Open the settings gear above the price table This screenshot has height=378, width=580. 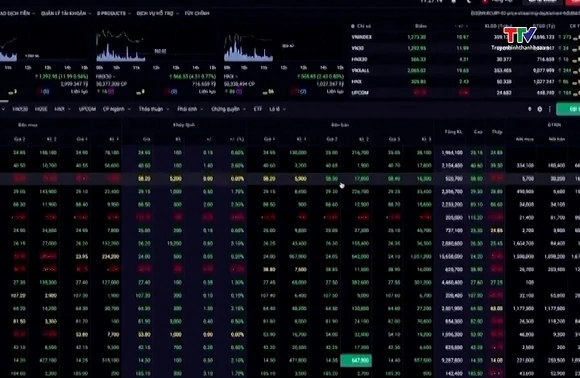540,109
